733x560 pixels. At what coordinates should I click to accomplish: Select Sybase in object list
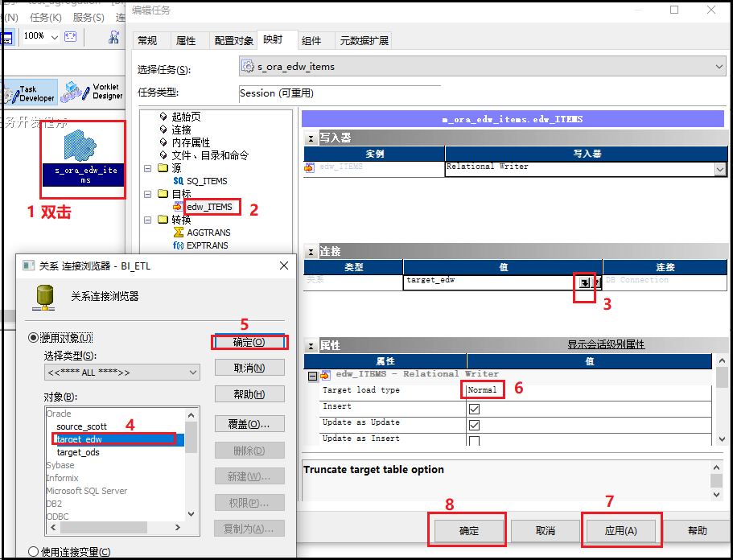coord(60,465)
